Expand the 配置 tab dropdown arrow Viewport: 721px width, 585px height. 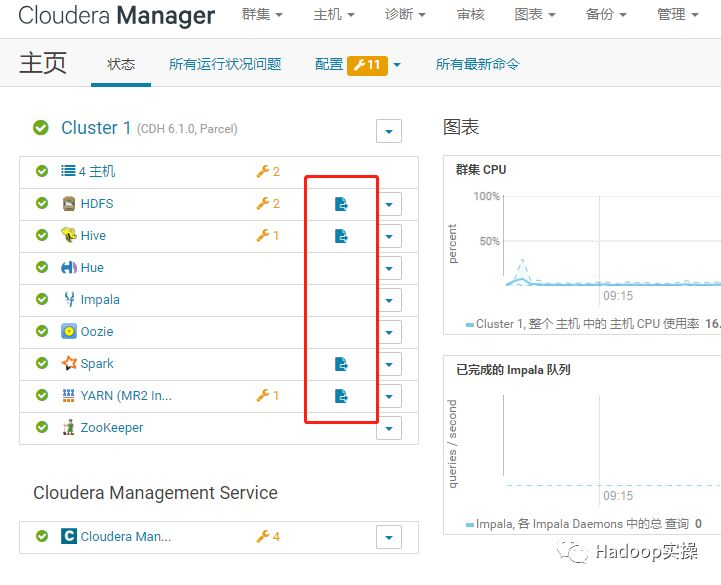[x=397, y=65]
